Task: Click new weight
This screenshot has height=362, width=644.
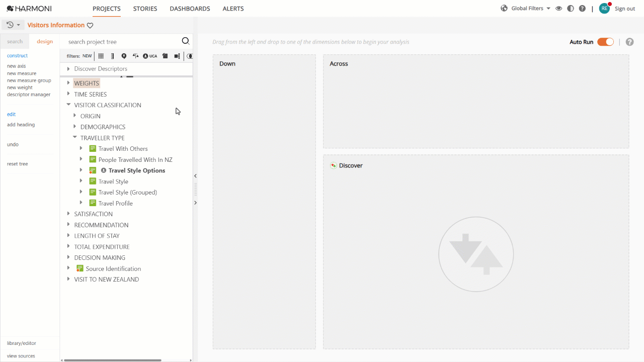Action: (x=20, y=87)
